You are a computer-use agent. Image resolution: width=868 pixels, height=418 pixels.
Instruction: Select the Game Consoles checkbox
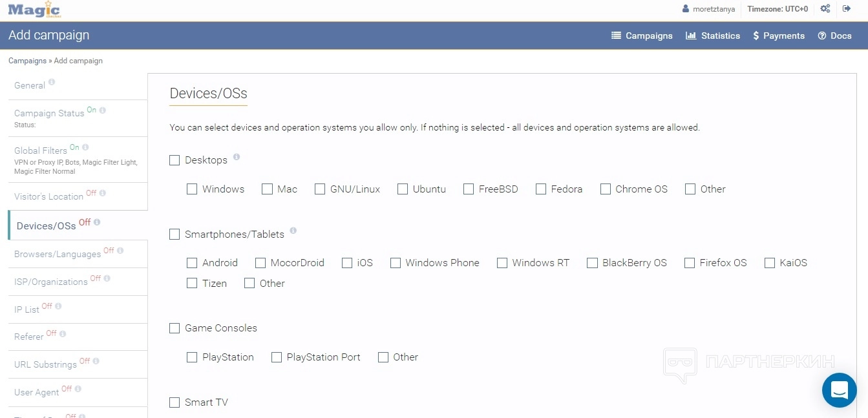175,328
